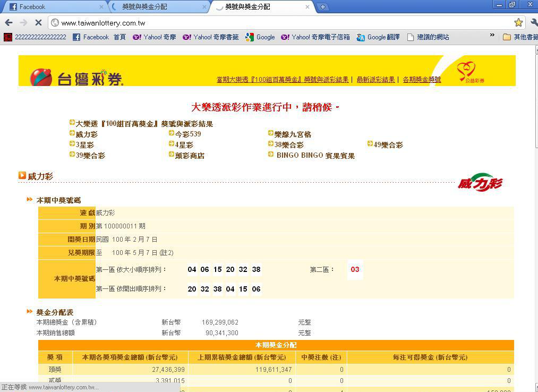Click the 台灣彩券 logo in the banner
Viewport: 538px width, 392px height.
point(77,78)
